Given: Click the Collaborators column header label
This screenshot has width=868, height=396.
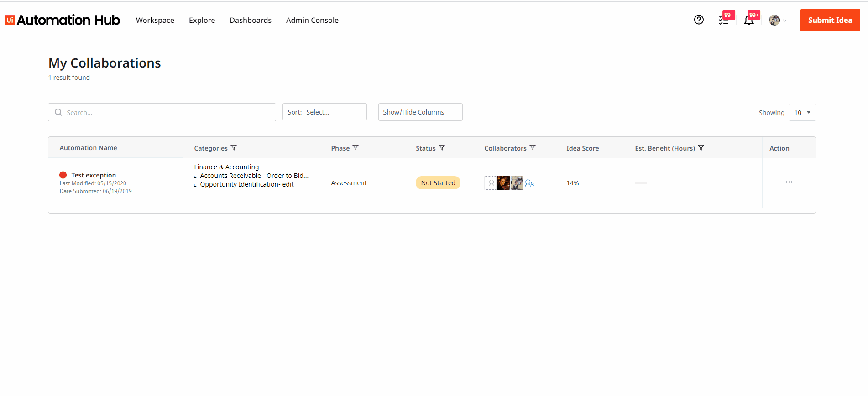Looking at the screenshot, I should [x=506, y=148].
